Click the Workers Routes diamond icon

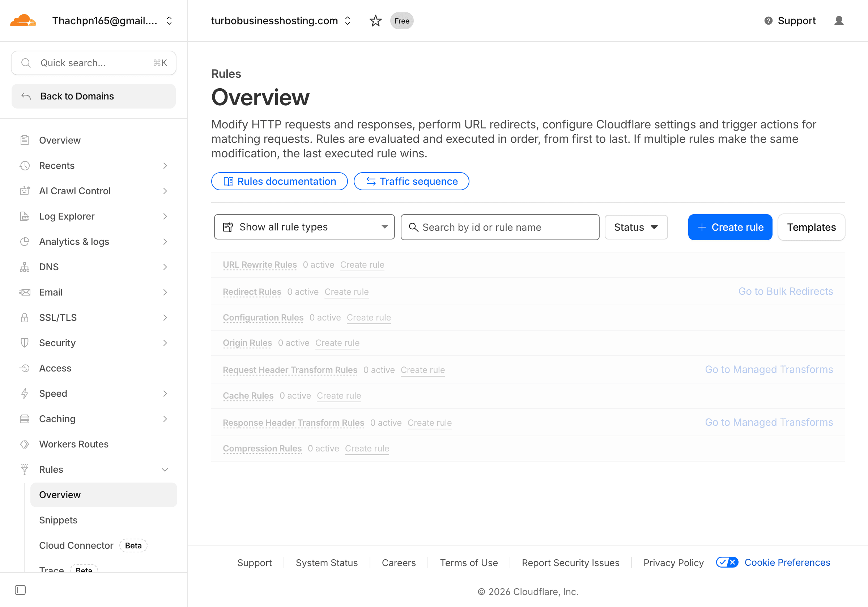(x=25, y=444)
